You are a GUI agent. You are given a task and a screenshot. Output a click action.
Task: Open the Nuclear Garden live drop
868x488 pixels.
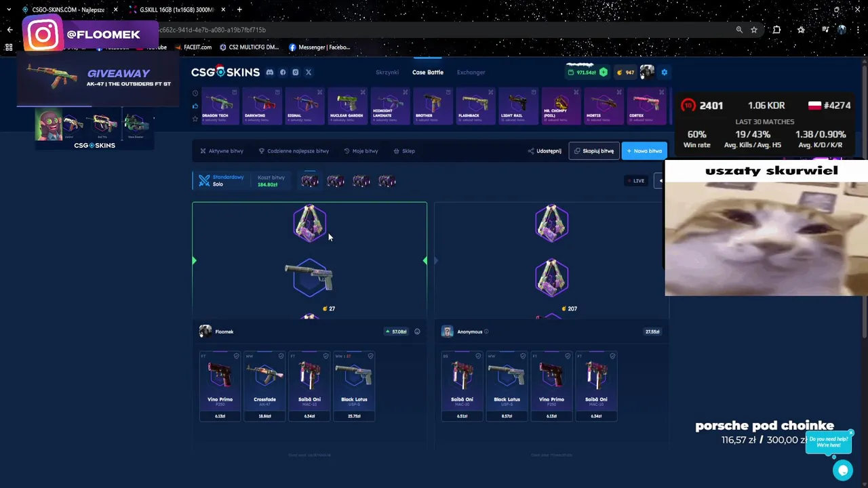(347, 106)
